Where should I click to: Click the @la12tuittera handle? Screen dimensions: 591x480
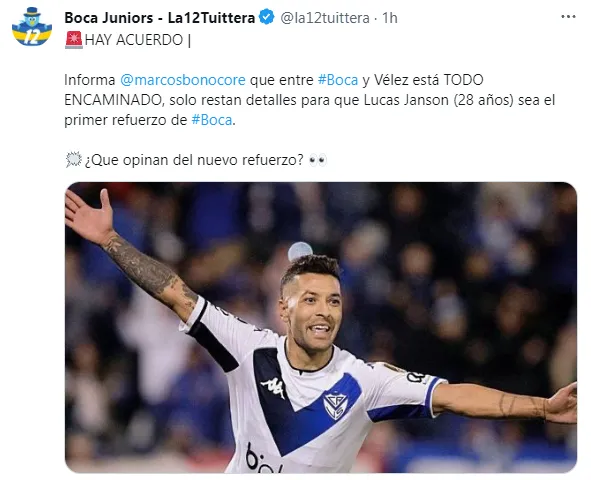click(x=325, y=18)
